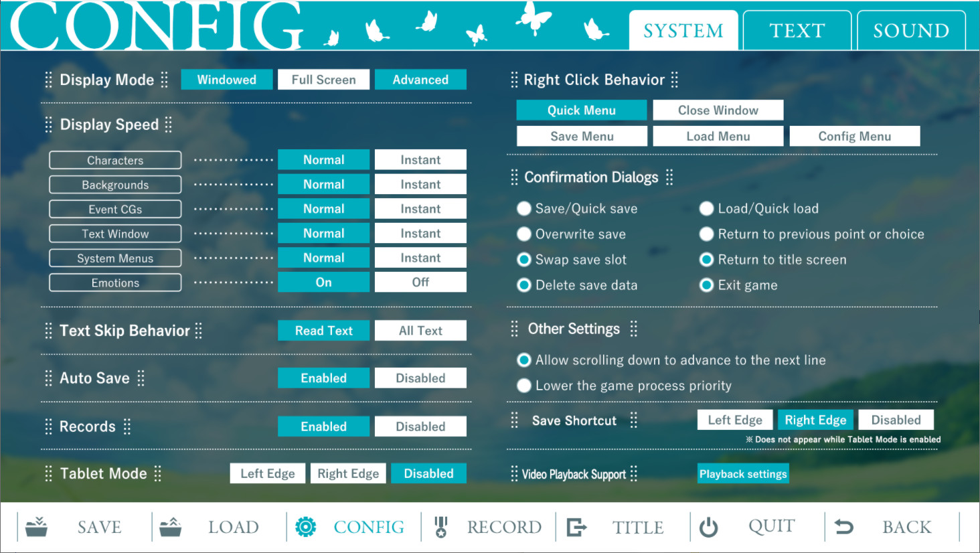This screenshot has width=980, height=553.
Task: Set Characters display speed to Instant
Action: point(420,160)
